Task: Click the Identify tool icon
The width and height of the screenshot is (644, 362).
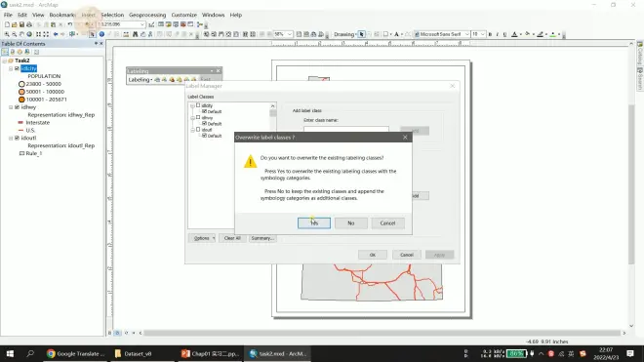Action: (x=101, y=34)
